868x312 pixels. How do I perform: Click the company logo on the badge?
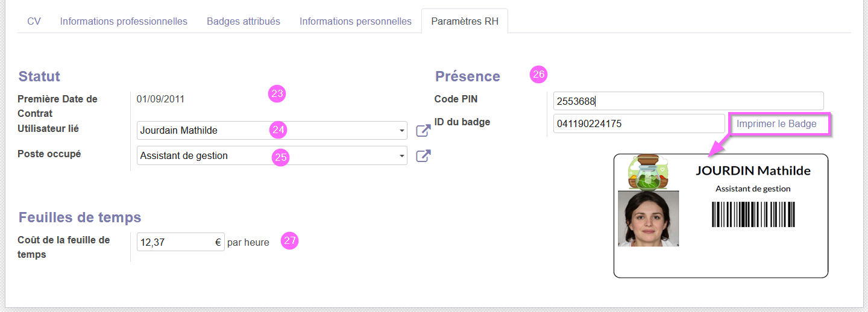pos(648,172)
